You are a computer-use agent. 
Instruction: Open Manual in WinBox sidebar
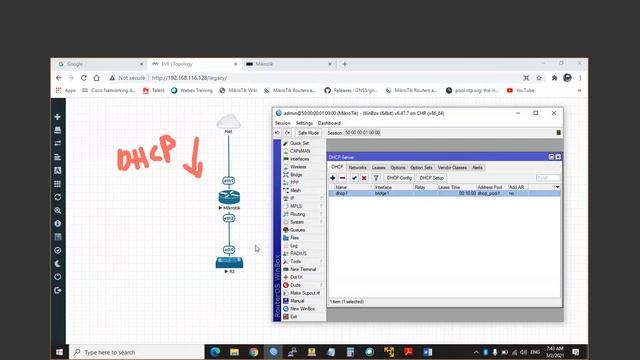297,301
